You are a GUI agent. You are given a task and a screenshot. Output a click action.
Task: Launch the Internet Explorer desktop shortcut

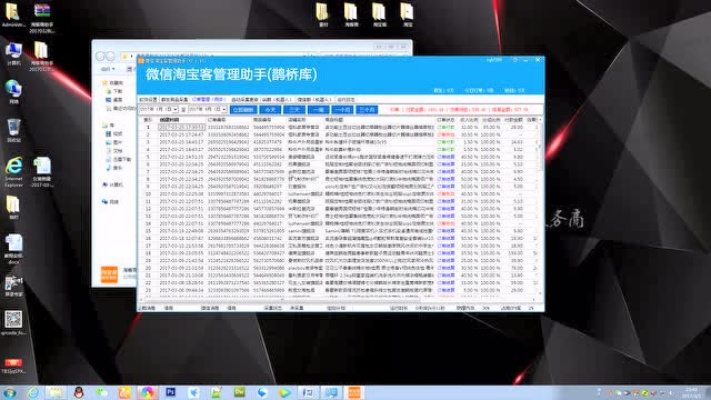click(14, 172)
